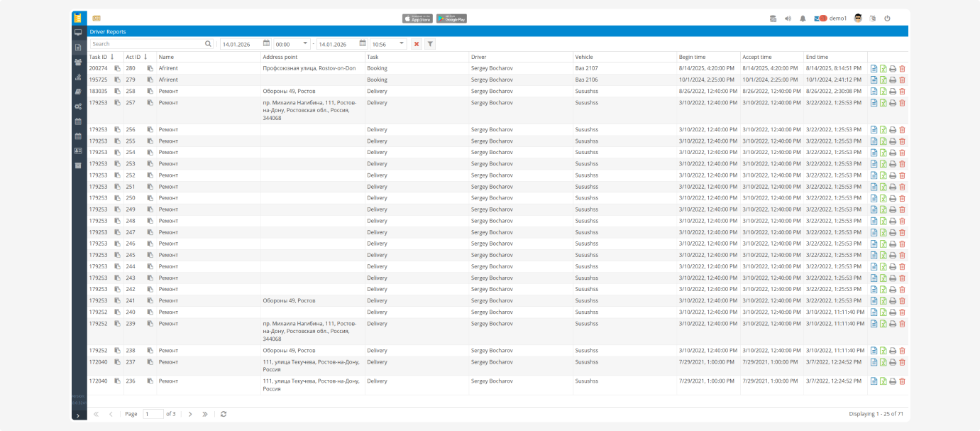Open the 00:00 start time dropdown
Screen dimensions: 980x431
click(305, 44)
